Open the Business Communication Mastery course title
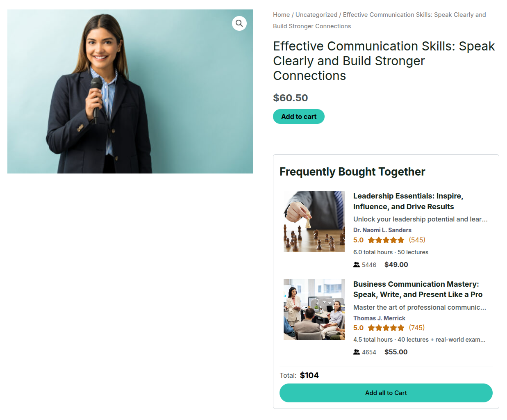Image resolution: width=507 pixels, height=420 pixels. pos(418,289)
